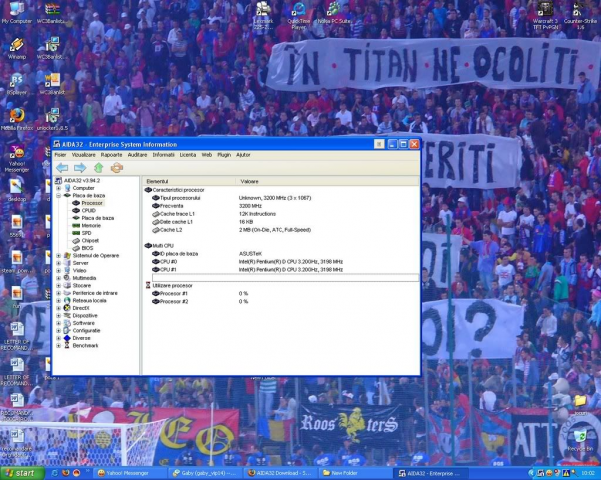
Task: Open My Computer desktop icon
Action: click(x=16, y=13)
